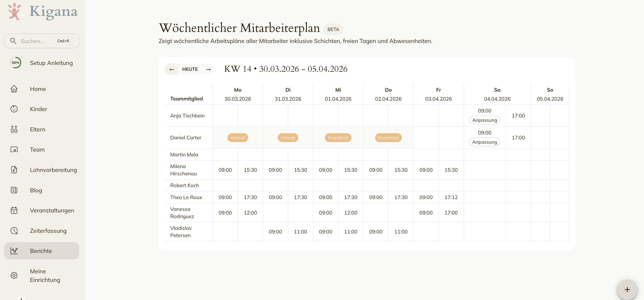This screenshot has height=300, width=644.
Task: Click the Do 02.04.2026 column header
Action: [388, 94]
